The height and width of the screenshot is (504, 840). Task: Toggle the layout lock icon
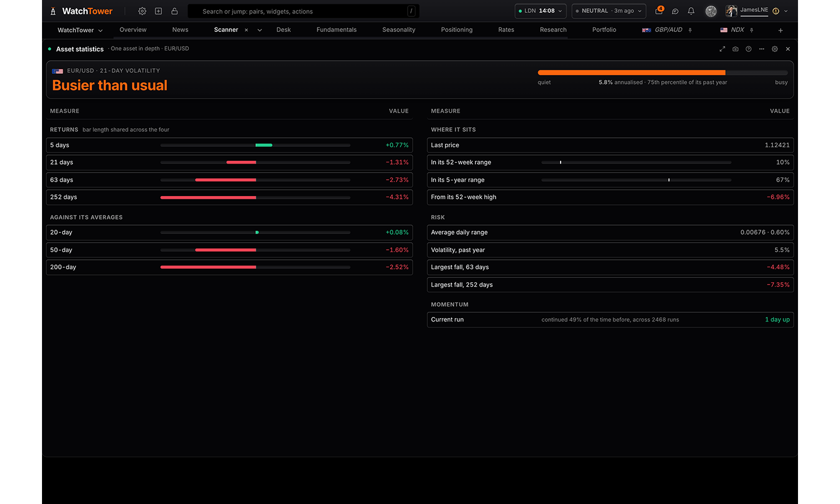pos(175,11)
